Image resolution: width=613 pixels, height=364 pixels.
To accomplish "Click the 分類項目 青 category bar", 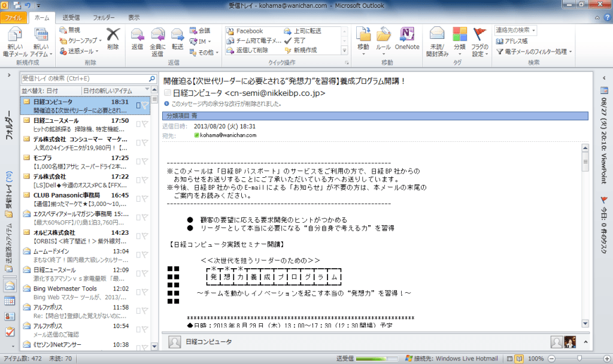I will [x=375, y=116].
